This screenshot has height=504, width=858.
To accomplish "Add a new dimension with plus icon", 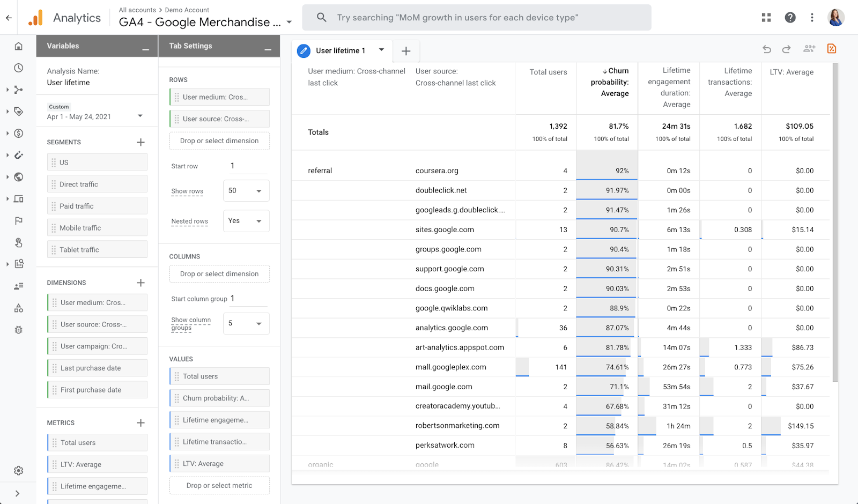I will tap(140, 283).
